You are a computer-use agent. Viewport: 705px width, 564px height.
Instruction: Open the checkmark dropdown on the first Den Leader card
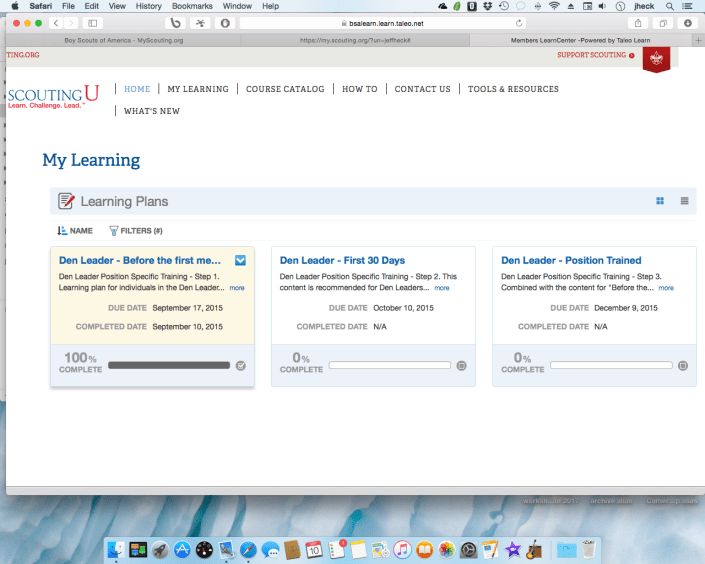(x=240, y=261)
